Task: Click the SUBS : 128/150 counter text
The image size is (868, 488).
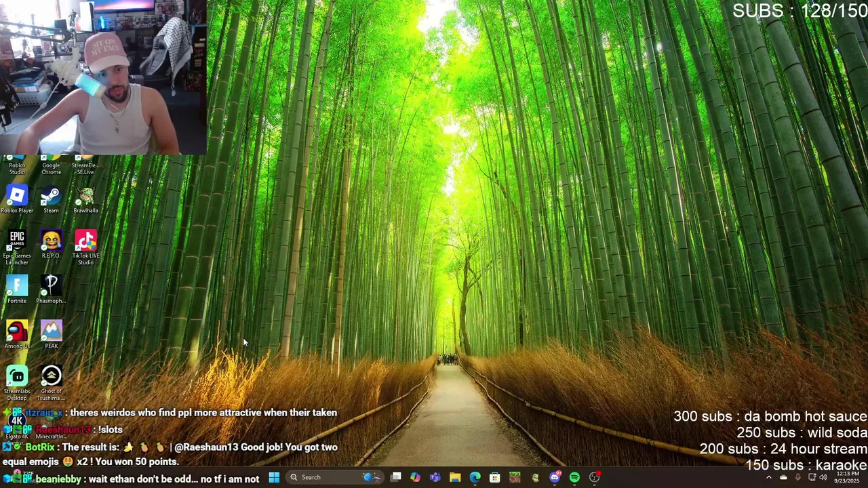Action: (x=800, y=11)
